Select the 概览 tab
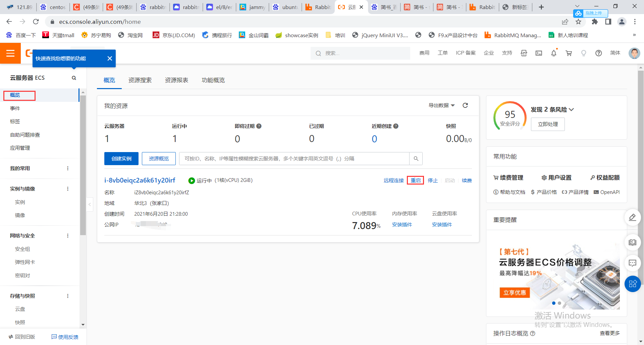Viewport: 644px width, 345px height. pyautogui.click(x=109, y=80)
